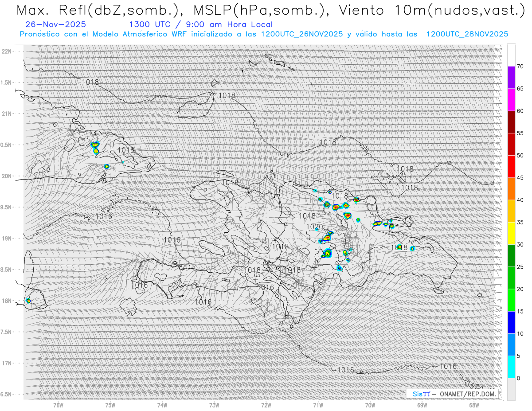Click '1300 UTC / 9:00 am Hora Local'
The image size is (532, 411).
tap(201, 24)
